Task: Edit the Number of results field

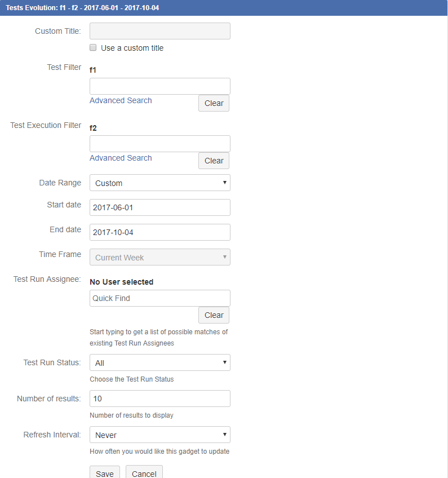Action: click(159, 399)
